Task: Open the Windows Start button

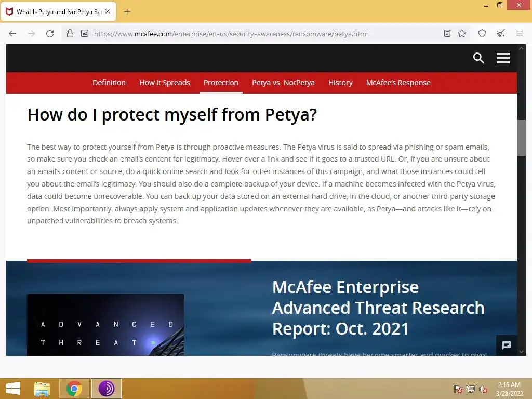Action: point(13,389)
